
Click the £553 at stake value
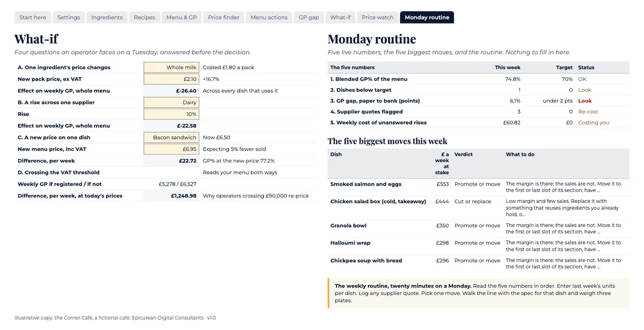(442, 184)
